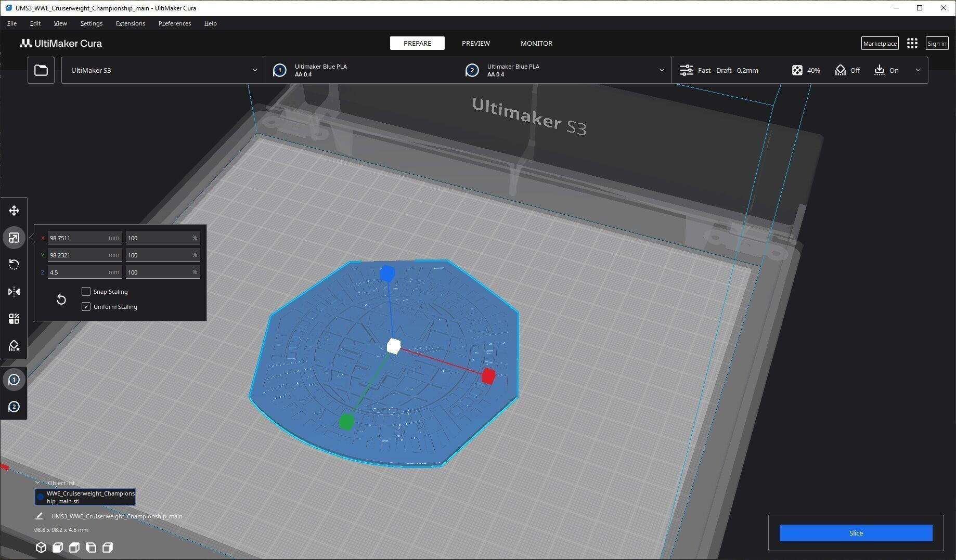
Task: Switch to the PREPARE stage
Action: tap(417, 43)
